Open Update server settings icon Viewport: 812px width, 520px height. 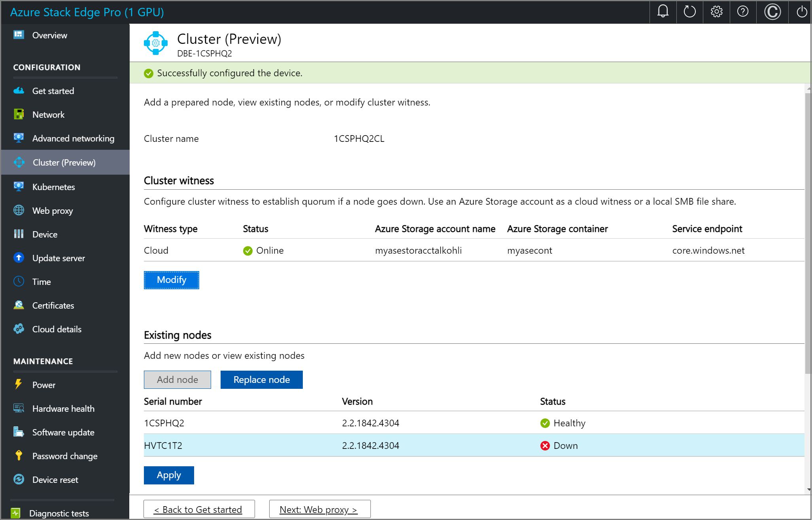point(19,258)
